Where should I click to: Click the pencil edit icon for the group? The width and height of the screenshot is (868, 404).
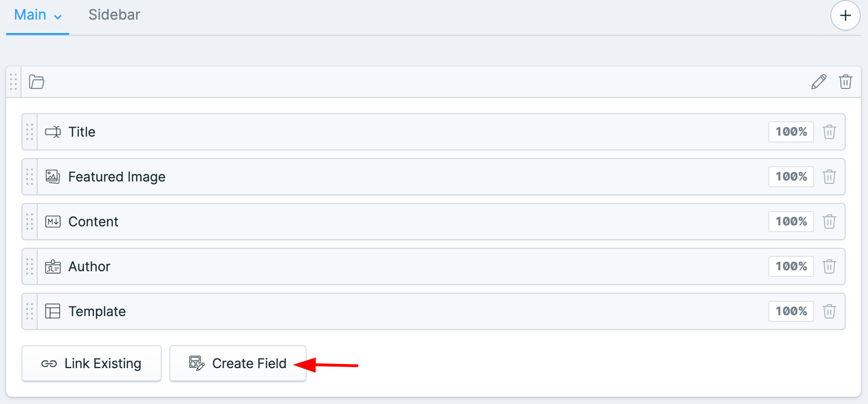click(x=819, y=82)
